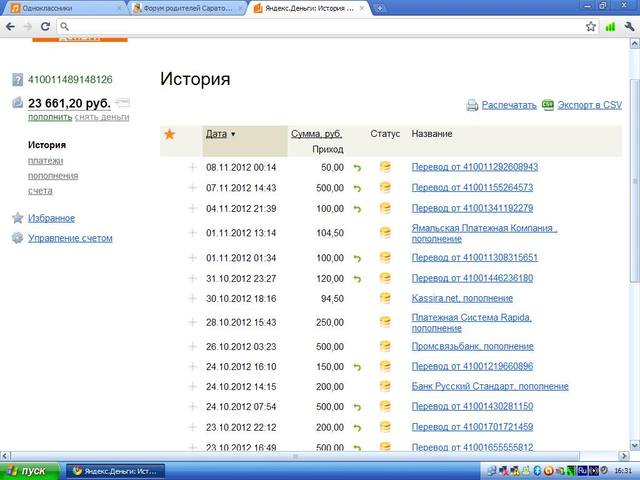640x480 pixels.
Task: Expand details of the 01.11.2012 01:34 transaction
Action: coord(192,258)
